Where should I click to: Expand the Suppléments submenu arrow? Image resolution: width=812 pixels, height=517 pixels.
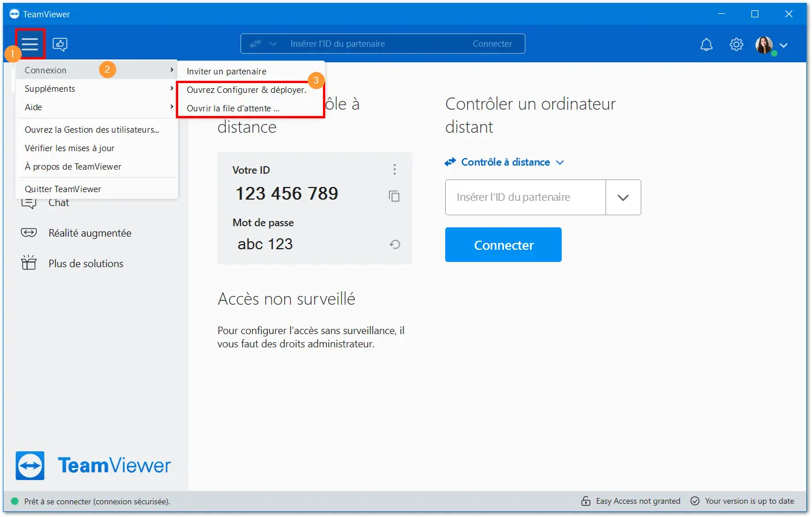(x=172, y=88)
